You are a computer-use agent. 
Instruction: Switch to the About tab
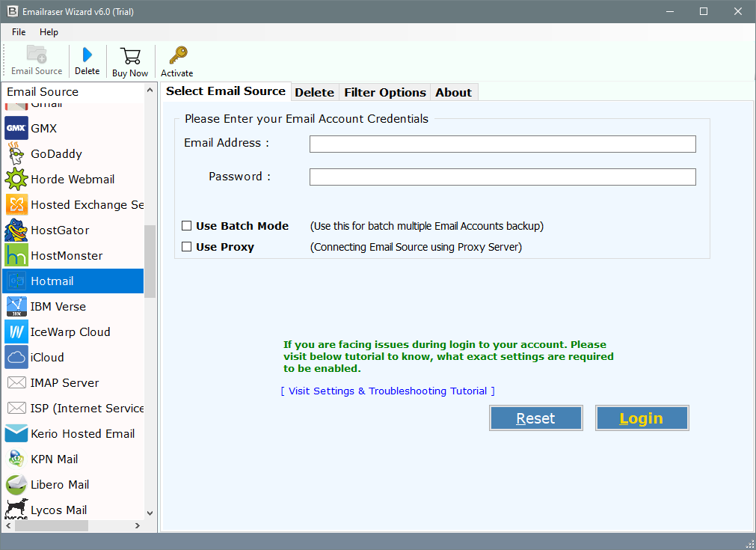point(453,92)
